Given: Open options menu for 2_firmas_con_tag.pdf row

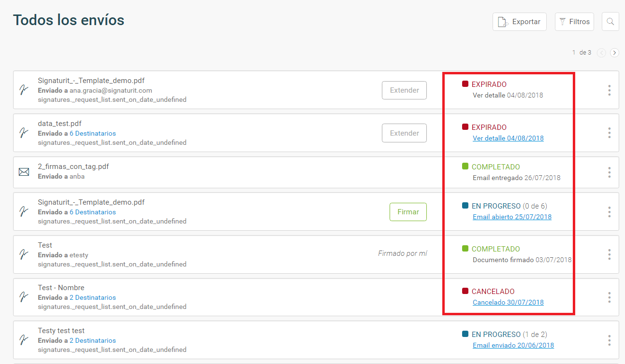Looking at the screenshot, I should tap(609, 172).
